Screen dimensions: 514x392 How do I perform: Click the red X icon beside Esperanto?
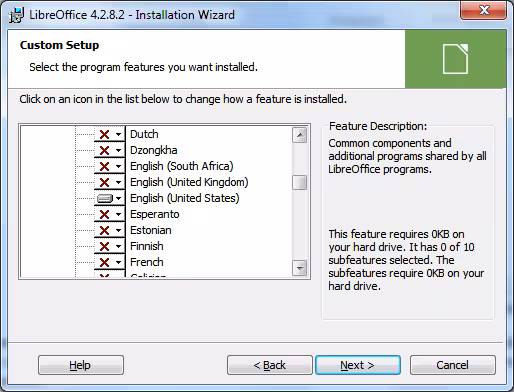pos(104,214)
